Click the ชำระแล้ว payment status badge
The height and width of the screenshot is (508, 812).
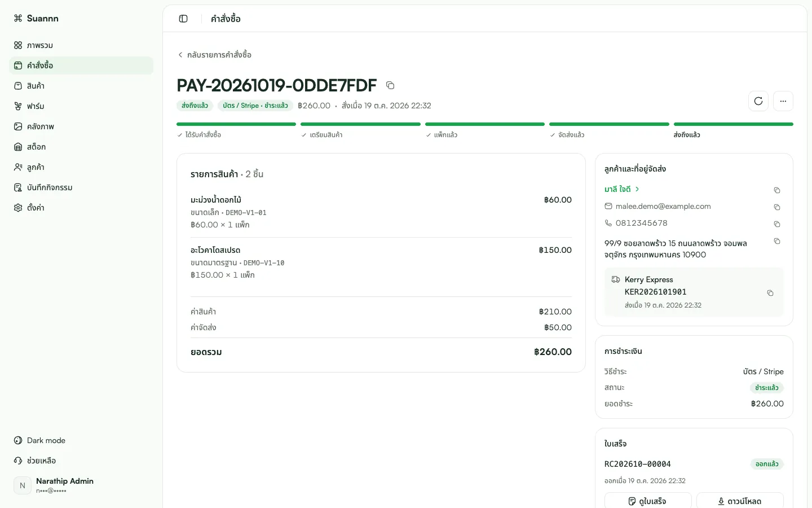click(767, 388)
